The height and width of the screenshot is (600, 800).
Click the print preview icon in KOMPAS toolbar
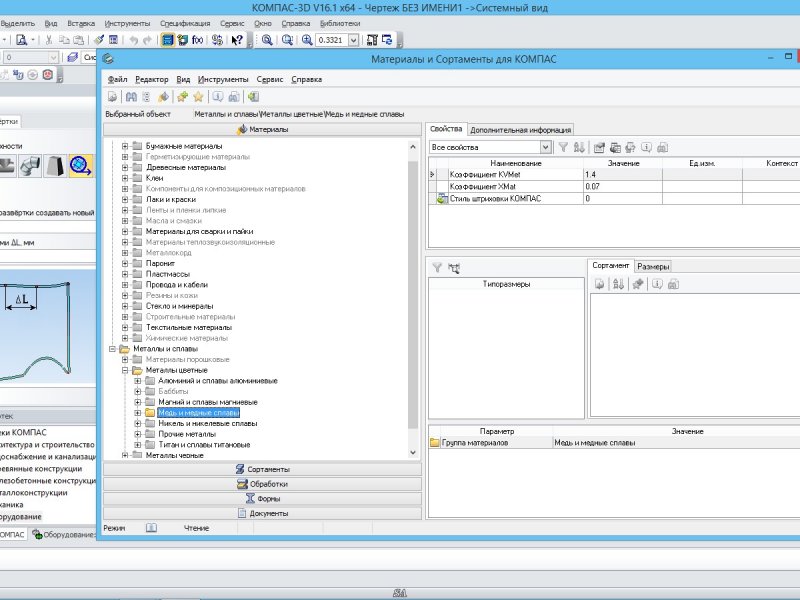21,40
